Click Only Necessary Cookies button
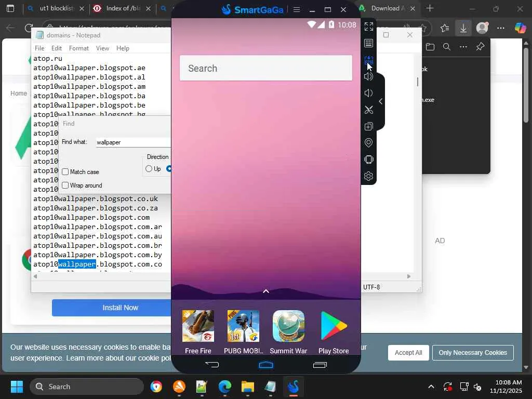The width and height of the screenshot is (532, 399). [473, 353]
